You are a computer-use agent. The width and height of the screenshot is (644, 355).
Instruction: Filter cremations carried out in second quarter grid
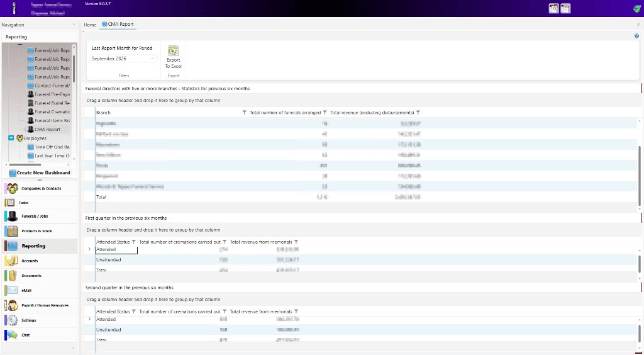coord(225,312)
